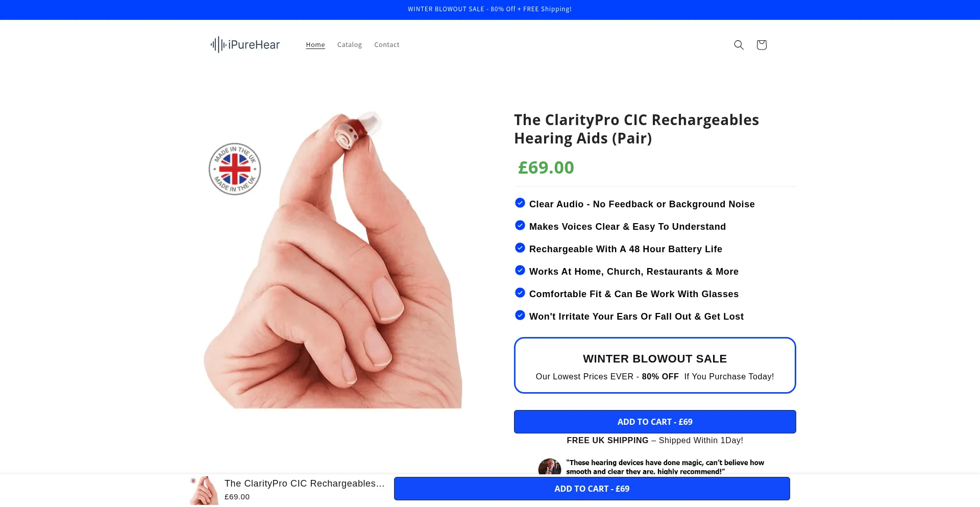This screenshot has height=507, width=980.
Task: Open the shopping cart icon
Action: pos(762,45)
